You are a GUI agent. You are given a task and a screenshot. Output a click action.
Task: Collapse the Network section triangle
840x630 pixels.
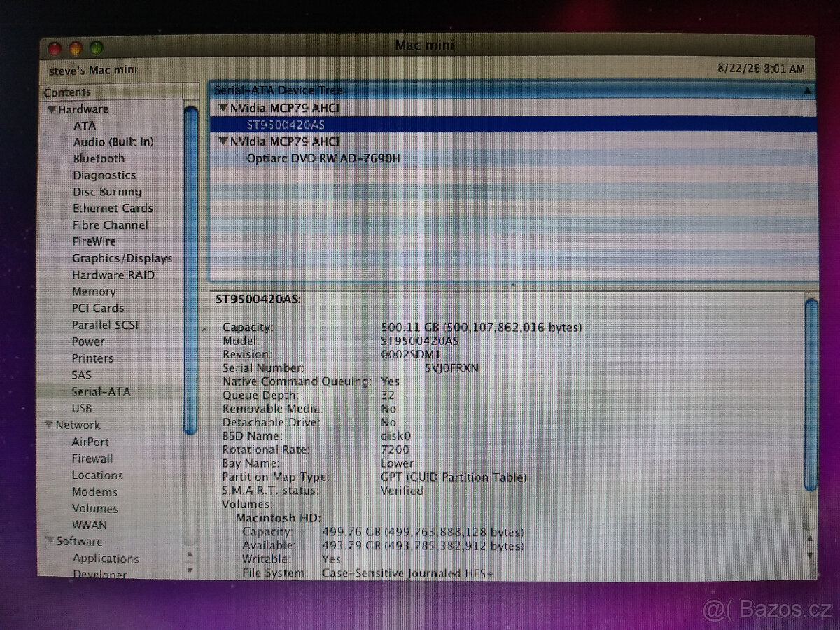(x=49, y=424)
